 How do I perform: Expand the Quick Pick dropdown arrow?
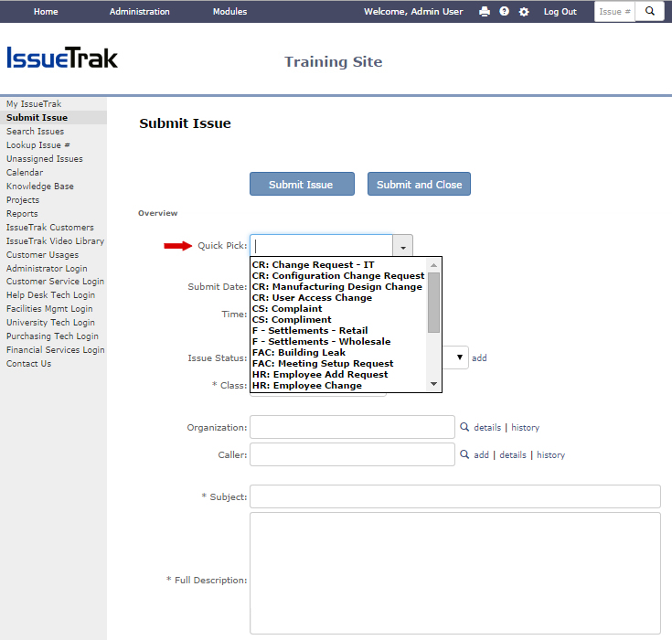pos(403,246)
